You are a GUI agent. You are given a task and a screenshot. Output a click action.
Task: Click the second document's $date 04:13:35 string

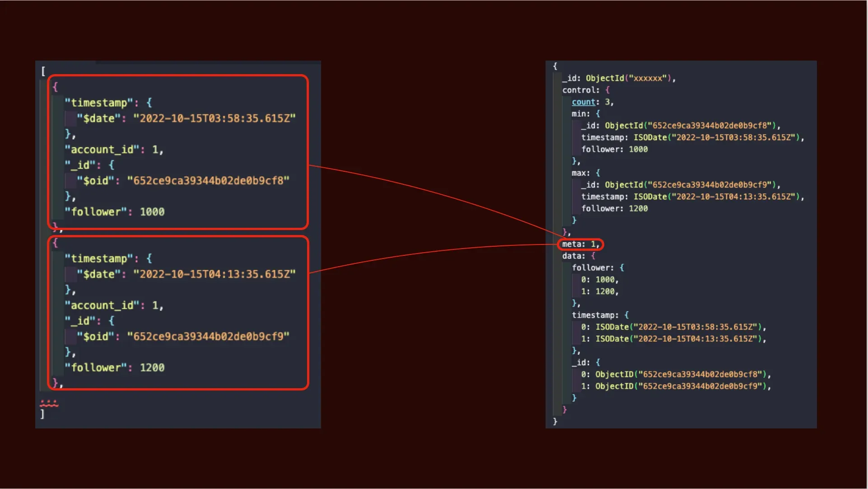click(214, 274)
